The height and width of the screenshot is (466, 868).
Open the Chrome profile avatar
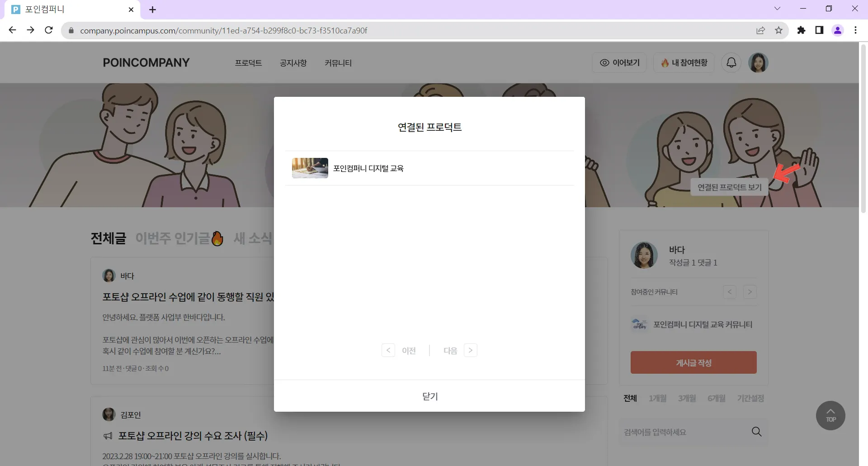click(x=838, y=30)
